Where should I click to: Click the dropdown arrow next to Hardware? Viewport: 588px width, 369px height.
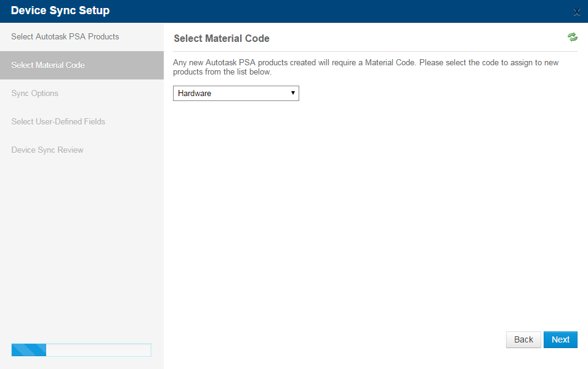[x=293, y=93]
